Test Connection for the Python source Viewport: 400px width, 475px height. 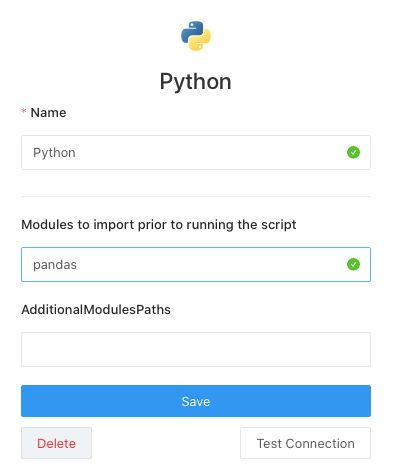(305, 443)
